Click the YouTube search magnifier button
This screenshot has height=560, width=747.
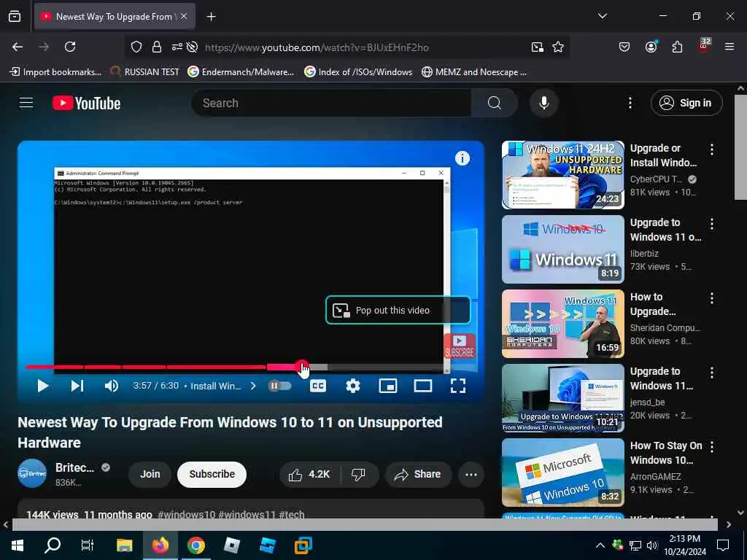coord(495,103)
